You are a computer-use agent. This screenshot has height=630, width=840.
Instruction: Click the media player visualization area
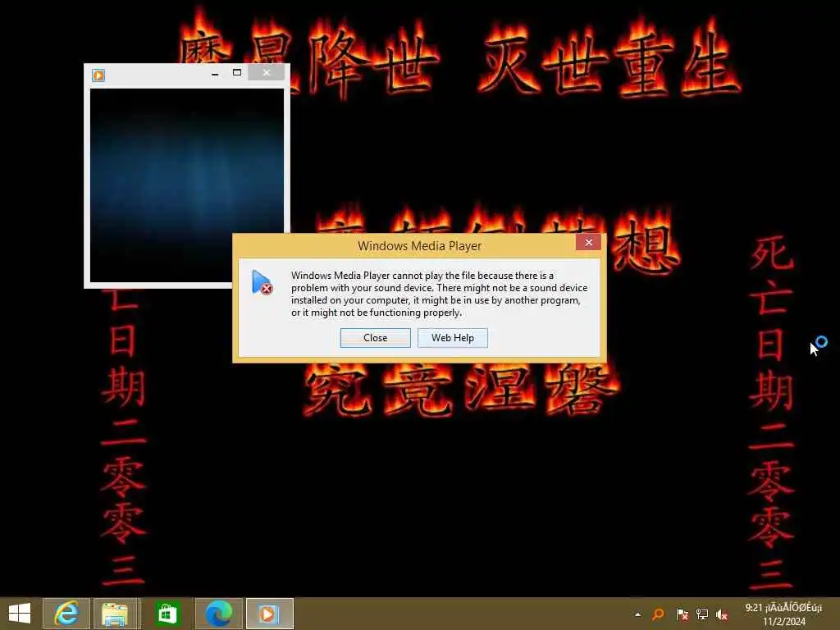point(187,185)
